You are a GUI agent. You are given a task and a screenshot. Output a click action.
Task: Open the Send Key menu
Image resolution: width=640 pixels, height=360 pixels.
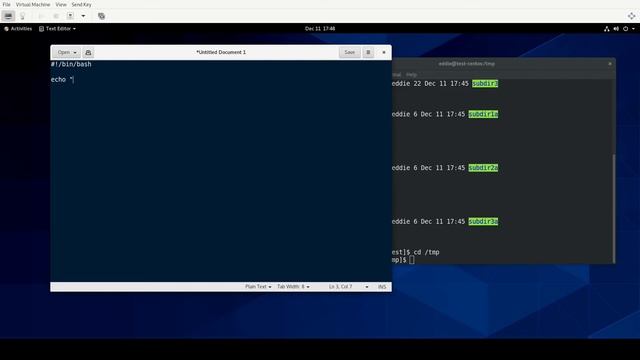pos(81,4)
